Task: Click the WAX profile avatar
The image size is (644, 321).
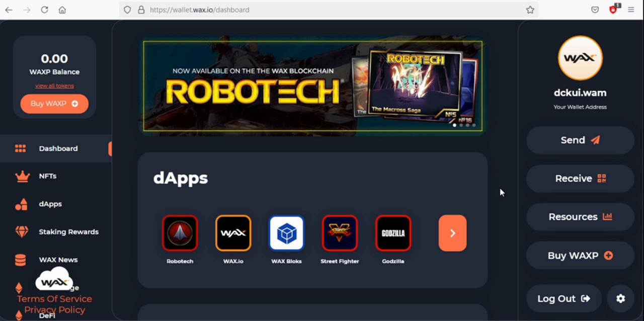Action: point(580,58)
